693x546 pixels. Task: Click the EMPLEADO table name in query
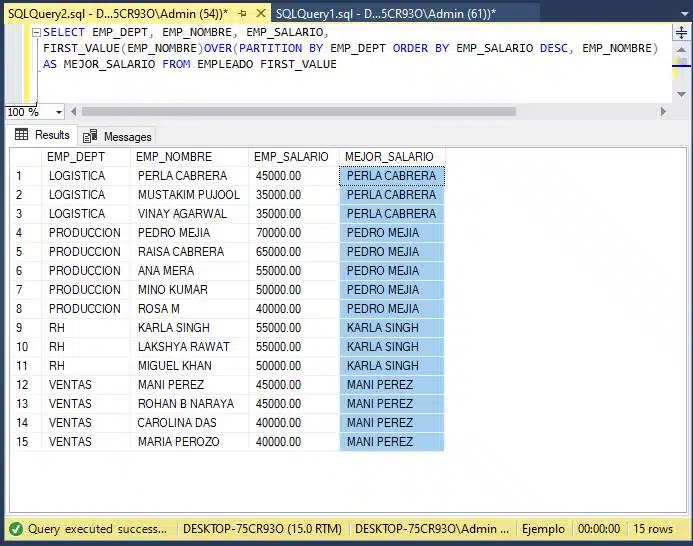tap(225, 65)
